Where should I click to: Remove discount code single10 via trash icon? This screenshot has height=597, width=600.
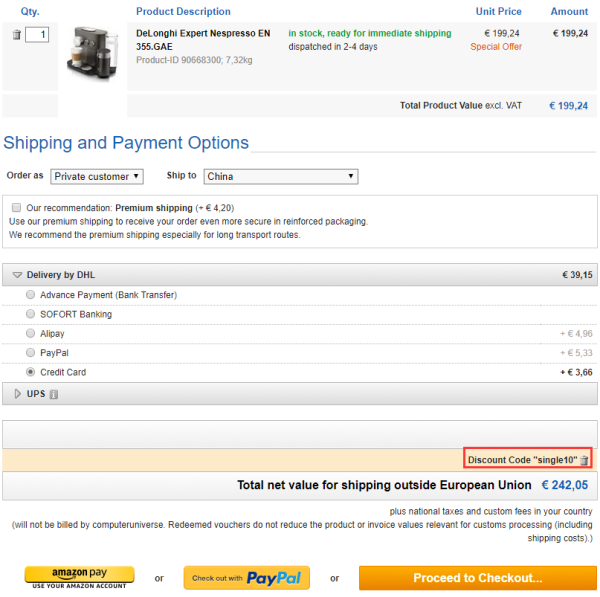(584, 460)
